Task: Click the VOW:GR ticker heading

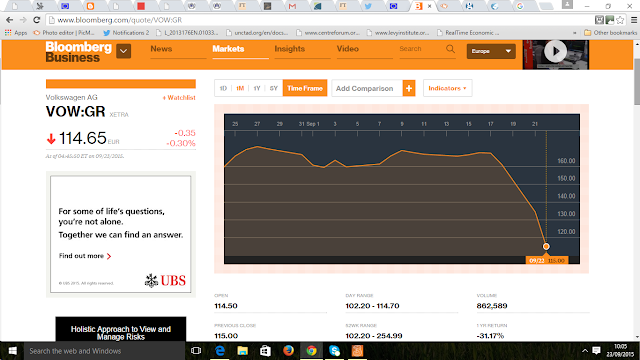Action: 76,112
